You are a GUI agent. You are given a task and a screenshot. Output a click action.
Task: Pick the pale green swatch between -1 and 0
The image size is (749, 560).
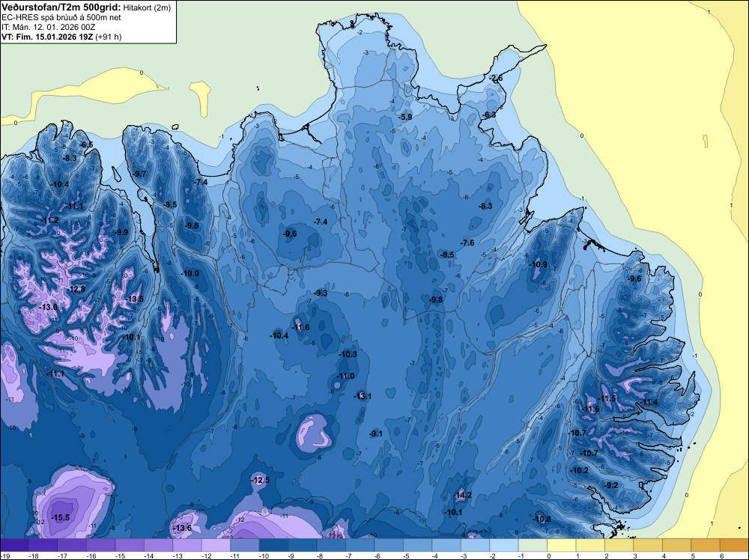tap(533, 545)
